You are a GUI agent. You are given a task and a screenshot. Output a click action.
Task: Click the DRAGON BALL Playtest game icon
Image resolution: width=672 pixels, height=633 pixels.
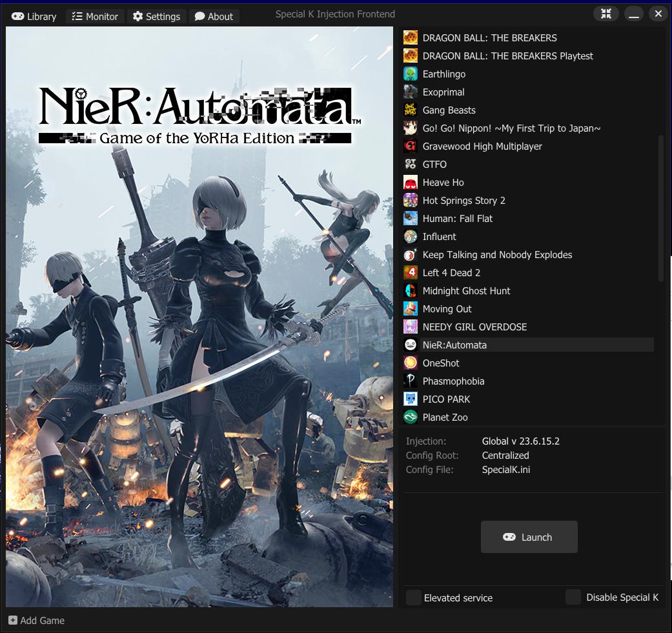tap(410, 55)
